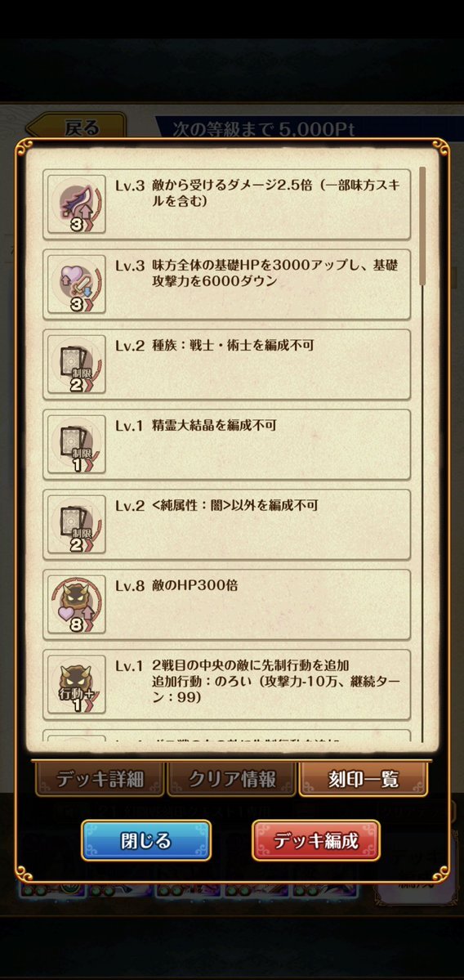The height and width of the screenshot is (980, 464).
Task: Click the seal list vertical scrollbar
Action: pyautogui.click(x=423, y=226)
